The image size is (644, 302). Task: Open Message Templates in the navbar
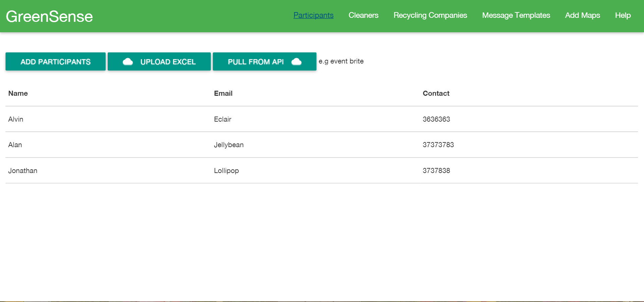click(x=516, y=15)
